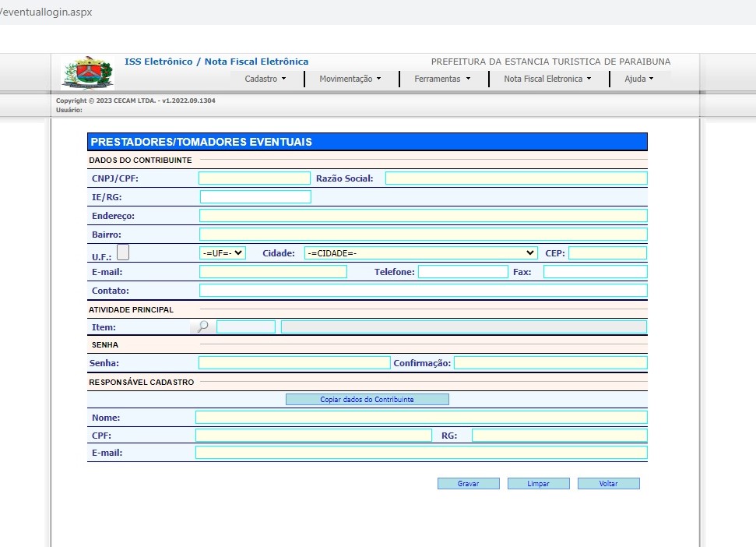Click the Voltar button
This screenshot has width=756, height=547.
(x=609, y=483)
